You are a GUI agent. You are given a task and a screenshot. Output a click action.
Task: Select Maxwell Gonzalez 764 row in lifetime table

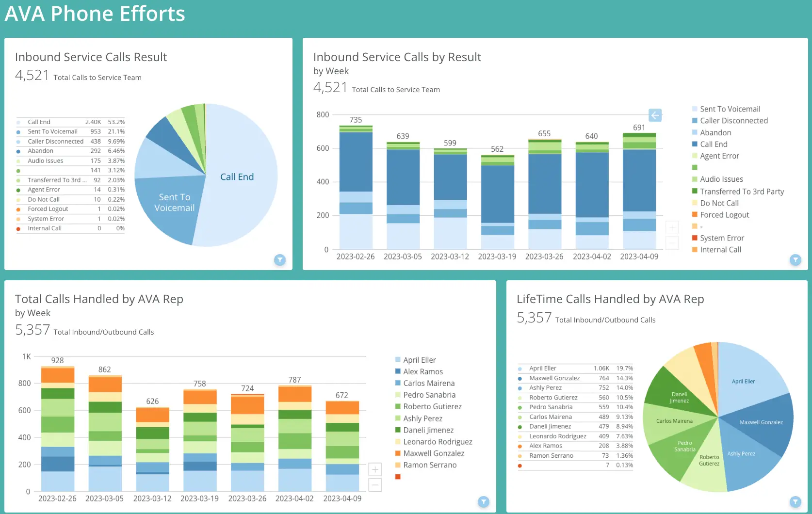click(575, 378)
